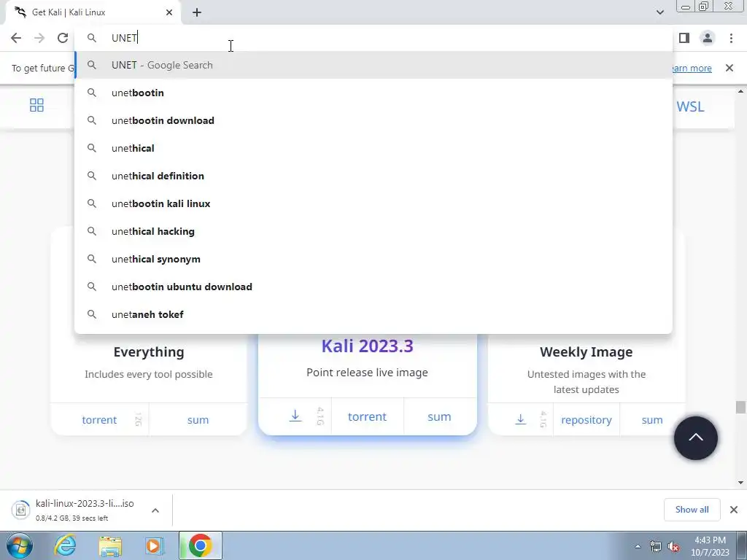The height and width of the screenshot is (560, 747).
Task: Follow the Learn more link
Action: point(692,68)
